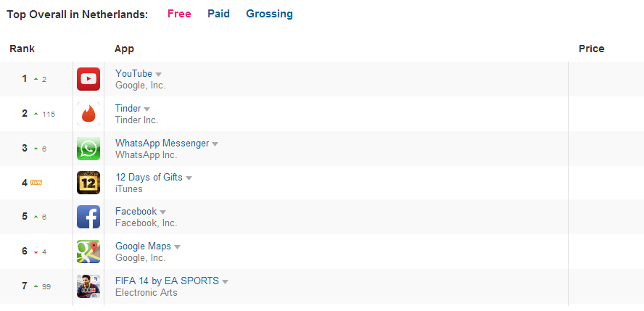Open the 12 Days of Gifts icon
The height and width of the screenshot is (311, 644).
88,183
